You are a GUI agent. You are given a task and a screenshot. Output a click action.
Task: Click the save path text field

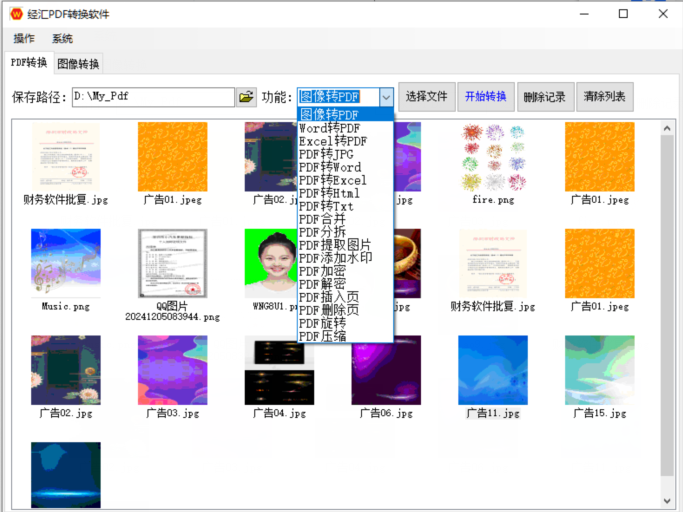tap(152, 97)
